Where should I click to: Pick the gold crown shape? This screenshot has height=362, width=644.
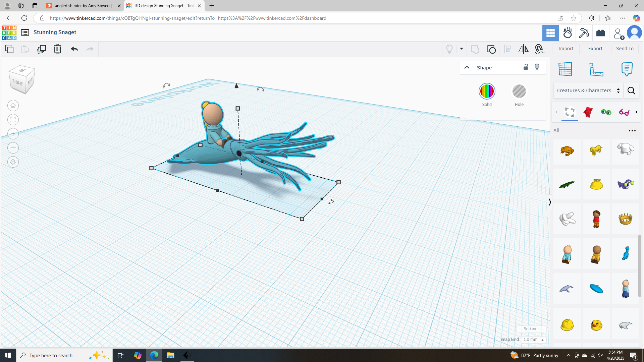click(626, 219)
